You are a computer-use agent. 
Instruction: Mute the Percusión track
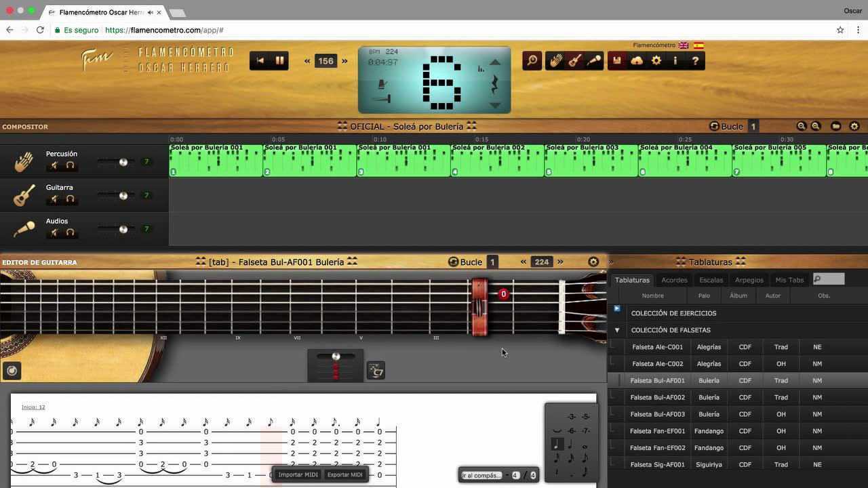pyautogui.click(x=55, y=165)
